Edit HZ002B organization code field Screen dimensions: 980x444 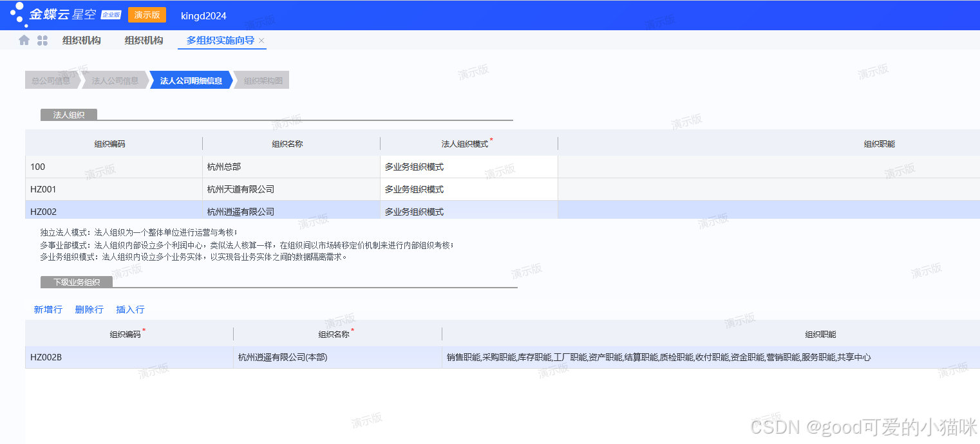point(129,357)
